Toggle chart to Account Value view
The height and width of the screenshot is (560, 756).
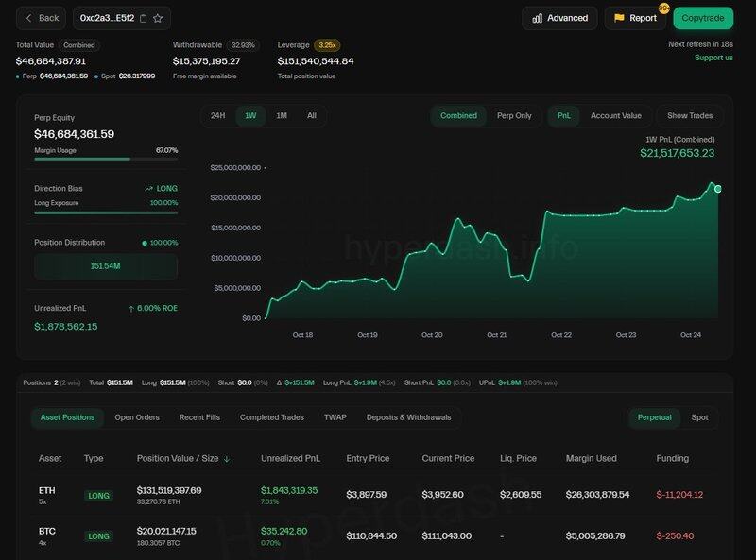615,116
